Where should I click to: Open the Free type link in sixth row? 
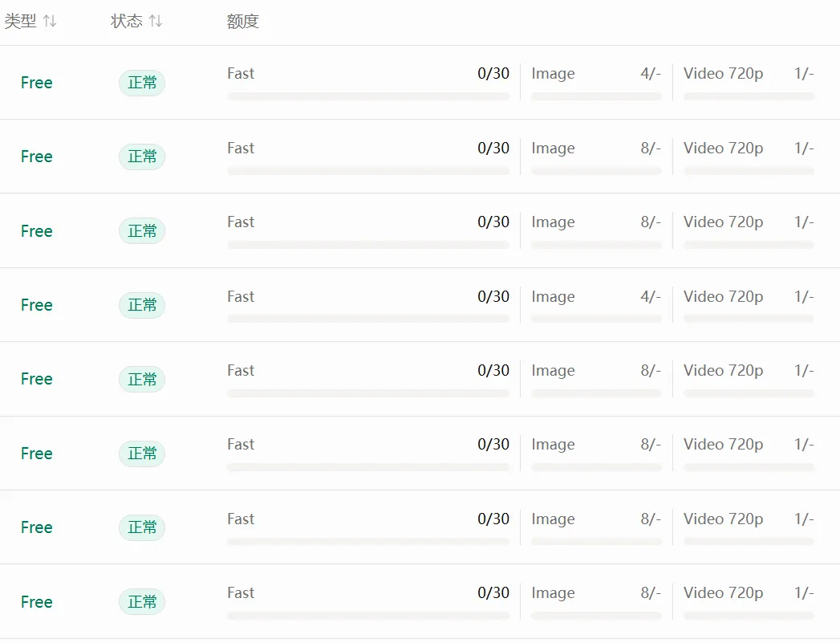pyautogui.click(x=36, y=454)
